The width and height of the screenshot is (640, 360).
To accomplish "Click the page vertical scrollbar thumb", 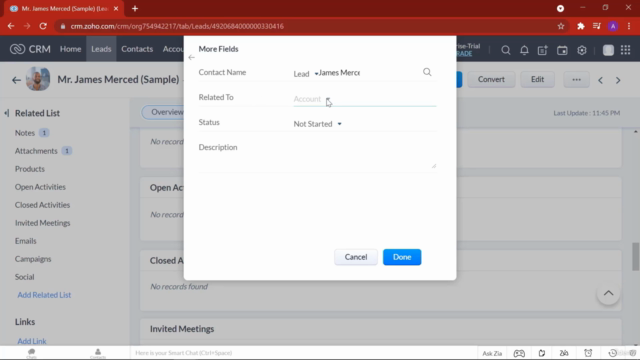I will [636, 256].
